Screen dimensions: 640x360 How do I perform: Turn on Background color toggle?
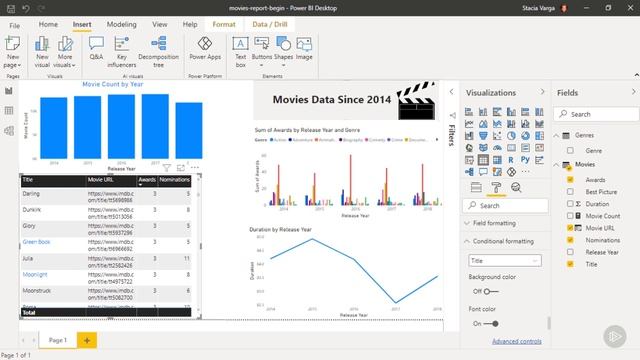click(491, 291)
